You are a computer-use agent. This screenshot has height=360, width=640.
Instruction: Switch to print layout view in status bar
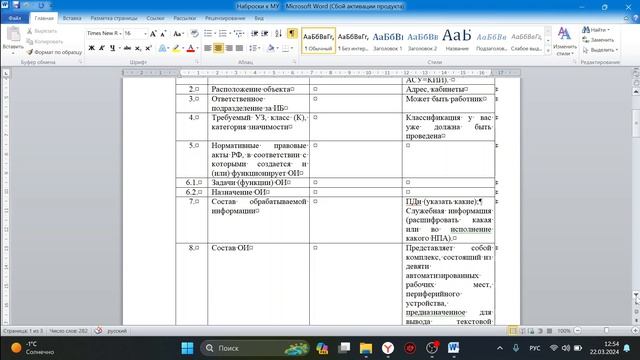513,331
